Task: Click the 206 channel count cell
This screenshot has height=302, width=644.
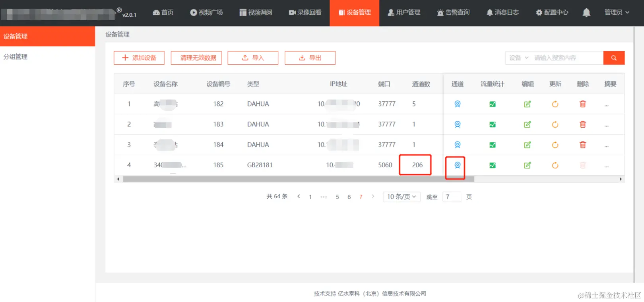Action: click(417, 165)
